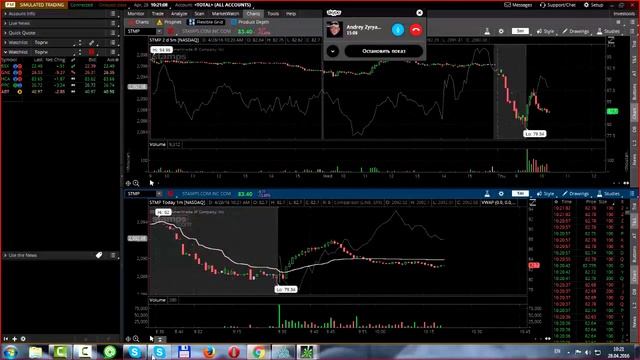Open Firefox from the taskbar
The width and height of the screenshot is (640, 360).
[x=209, y=352]
